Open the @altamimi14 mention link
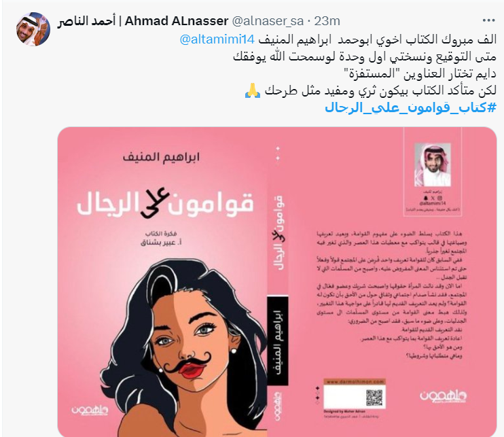Viewport: 504px width, 437px height. pos(217,39)
